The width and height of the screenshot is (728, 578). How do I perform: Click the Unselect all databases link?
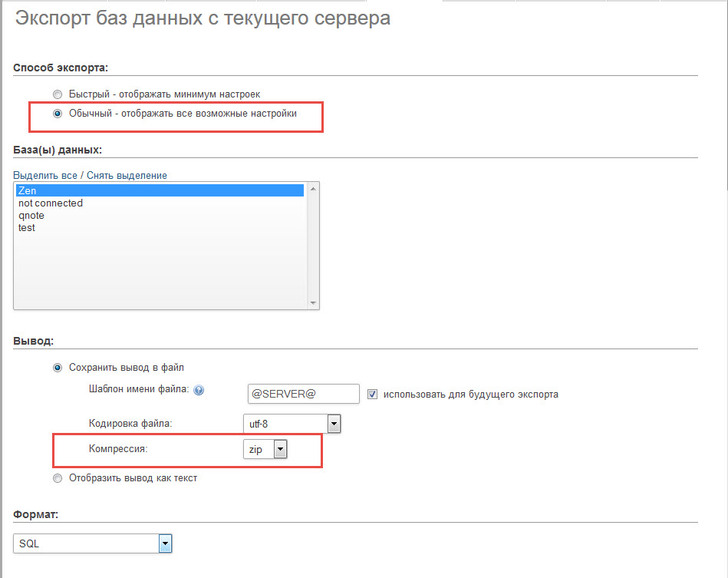127,176
